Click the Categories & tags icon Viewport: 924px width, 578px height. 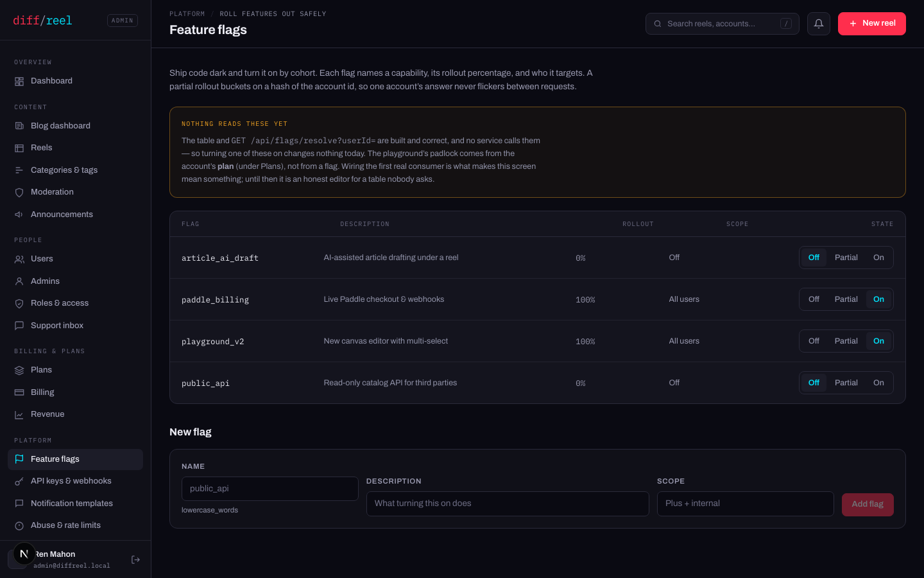(x=19, y=170)
